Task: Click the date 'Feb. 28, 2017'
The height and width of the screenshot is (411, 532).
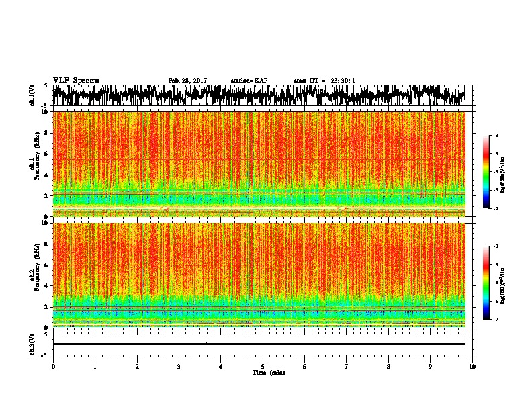Action: coord(187,81)
